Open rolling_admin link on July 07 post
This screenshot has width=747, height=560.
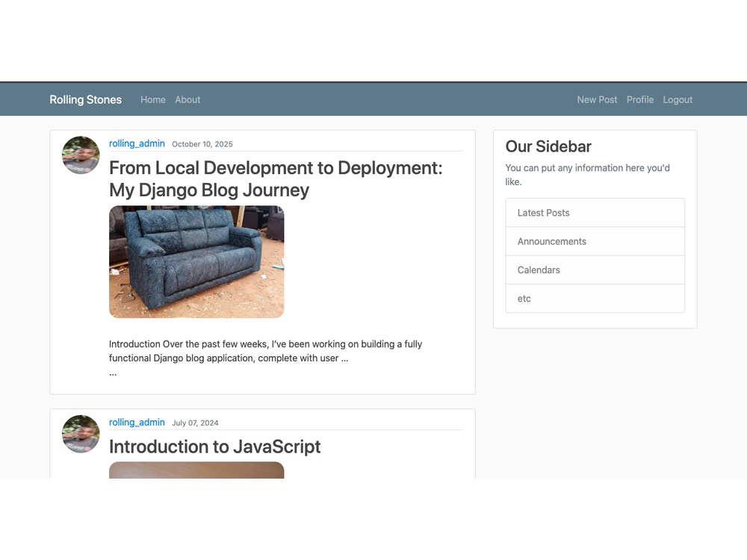pos(137,423)
